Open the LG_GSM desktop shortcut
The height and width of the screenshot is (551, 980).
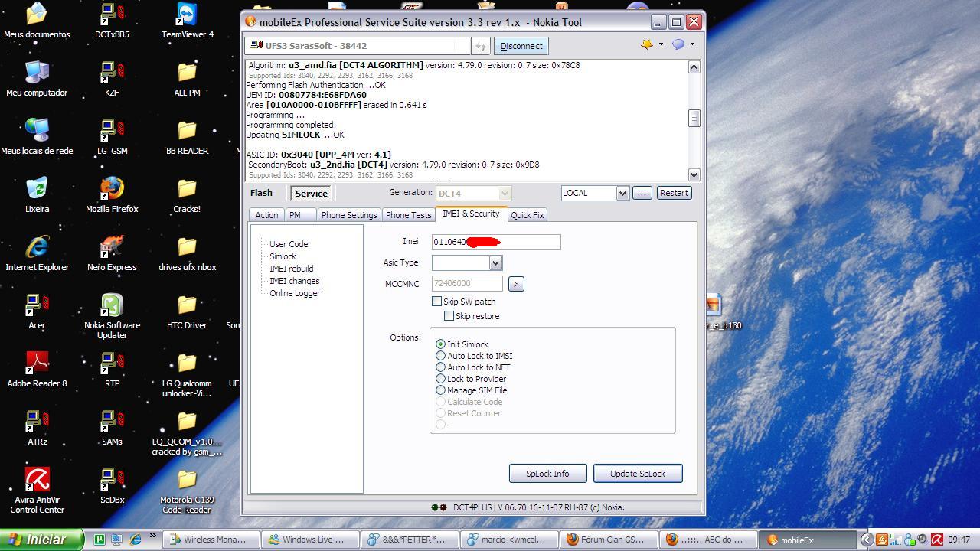coord(112,137)
